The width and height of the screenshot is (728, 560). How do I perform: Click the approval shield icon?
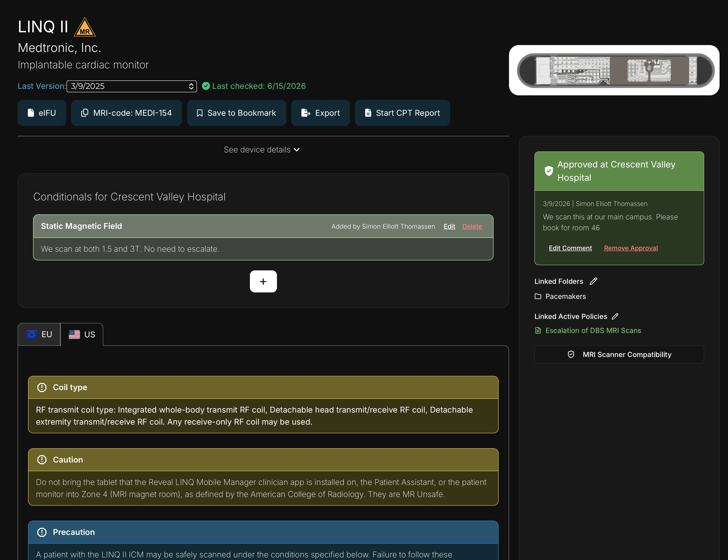549,171
